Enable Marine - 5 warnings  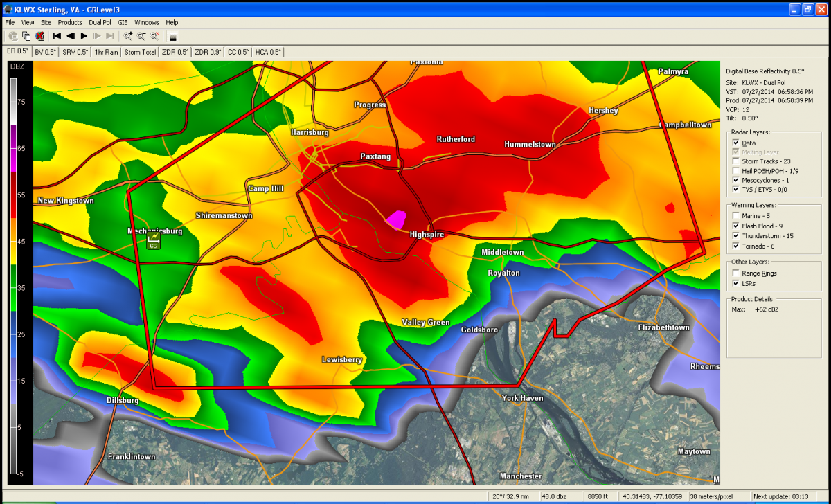pyautogui.click(x=736, y=216)
